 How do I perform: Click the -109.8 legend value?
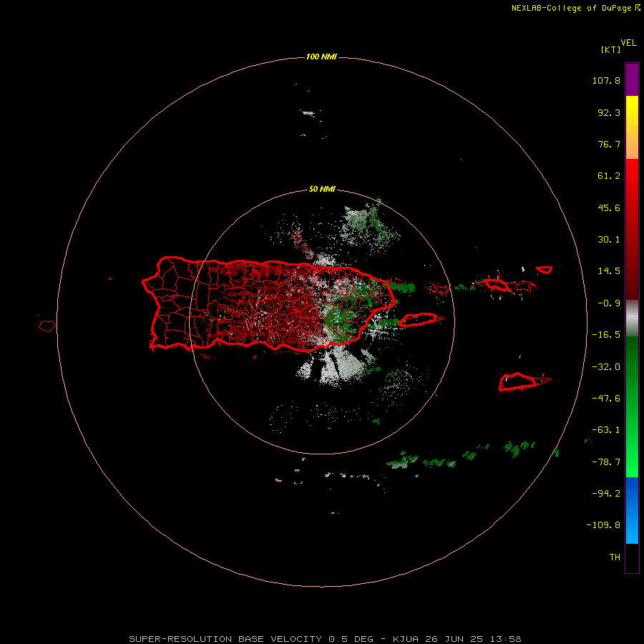point(603,525)
